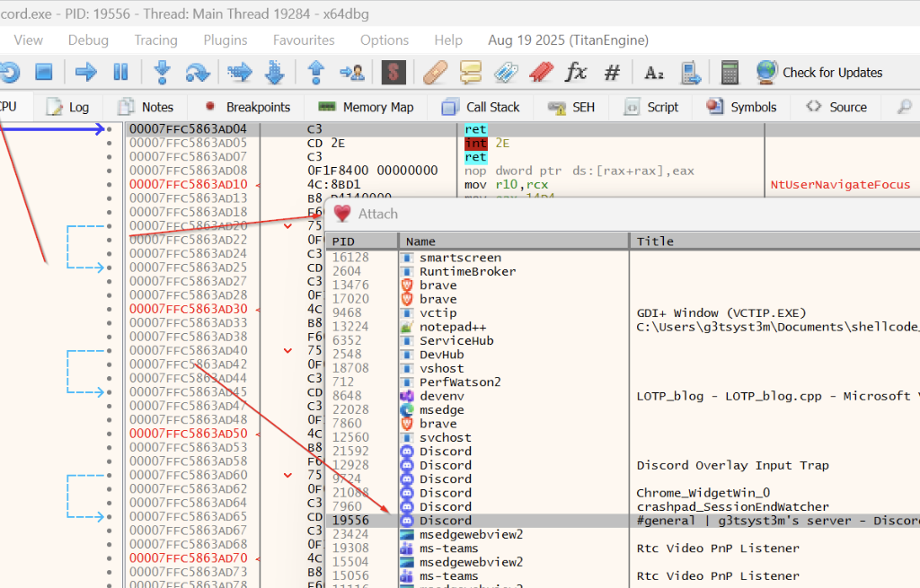Click the Stop debugging square icon
This screenshot has height=588, width=920.
(x=44, y=73)
